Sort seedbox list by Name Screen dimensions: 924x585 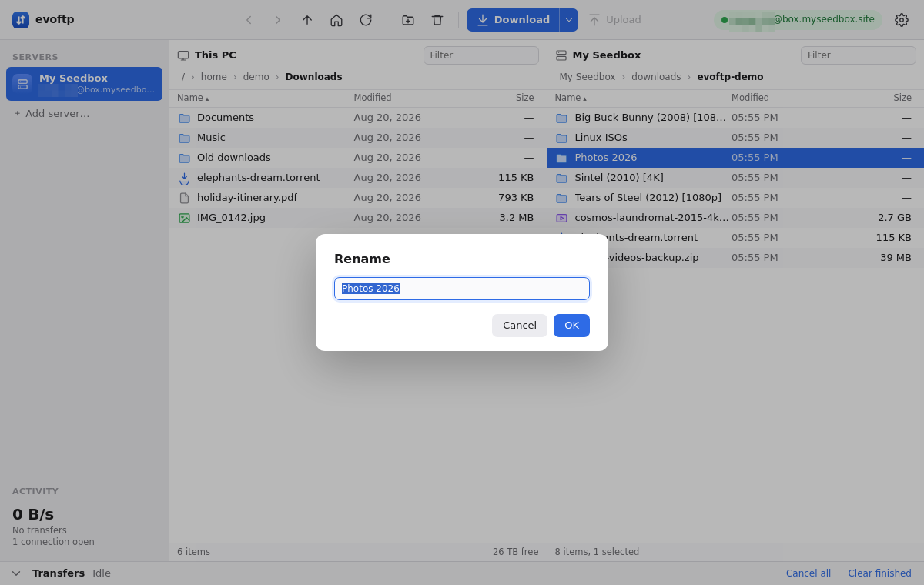571,98
